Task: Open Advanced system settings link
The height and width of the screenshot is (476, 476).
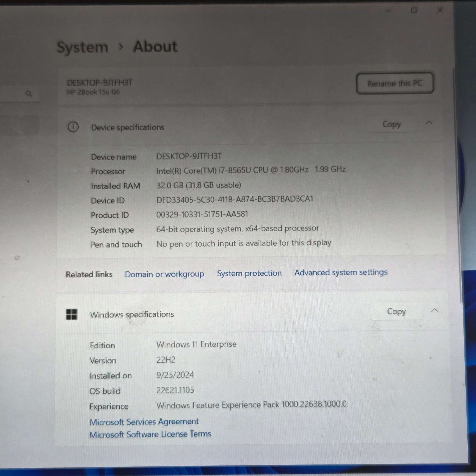Action: pyautogui.click(x=341, y=272)
